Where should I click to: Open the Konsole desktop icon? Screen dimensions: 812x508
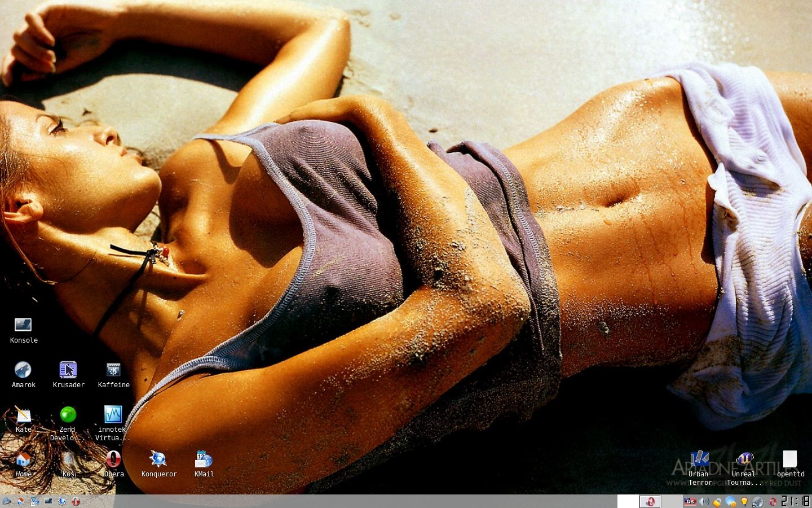pos(23,330)
